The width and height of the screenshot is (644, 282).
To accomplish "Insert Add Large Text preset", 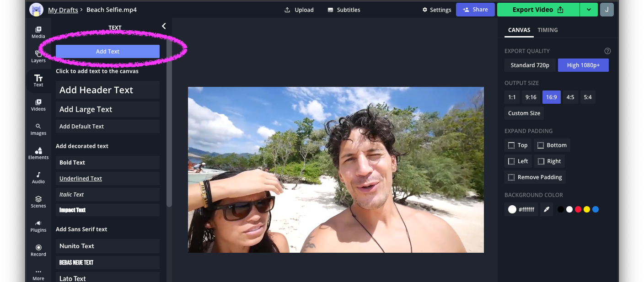I will pos(107,109).
